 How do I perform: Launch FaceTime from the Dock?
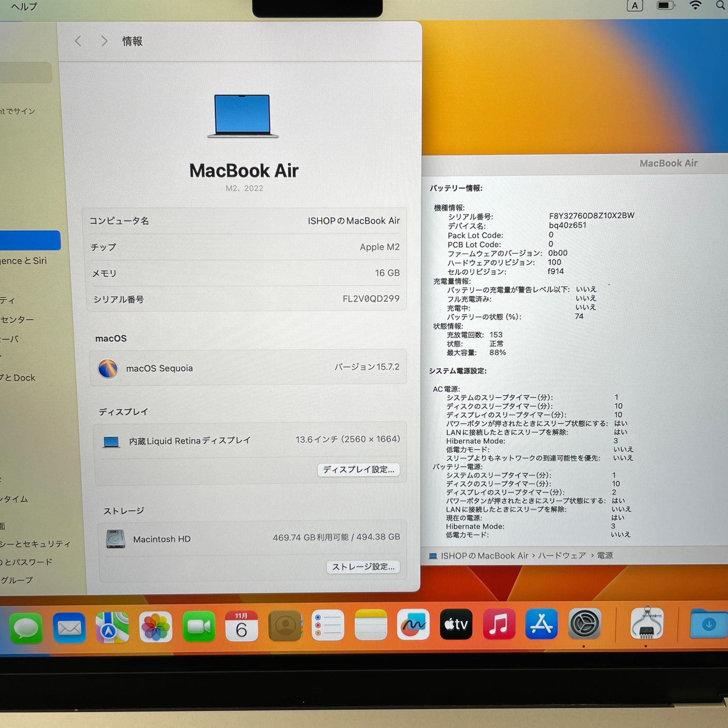199,627
